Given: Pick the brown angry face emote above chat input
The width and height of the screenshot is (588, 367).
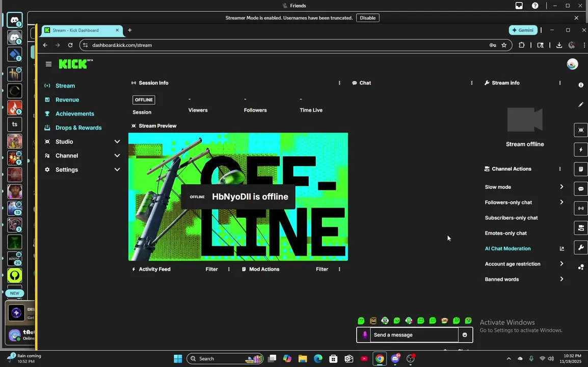Looking at the screenshot, I should pyautogui.click(x=373, y=321).
